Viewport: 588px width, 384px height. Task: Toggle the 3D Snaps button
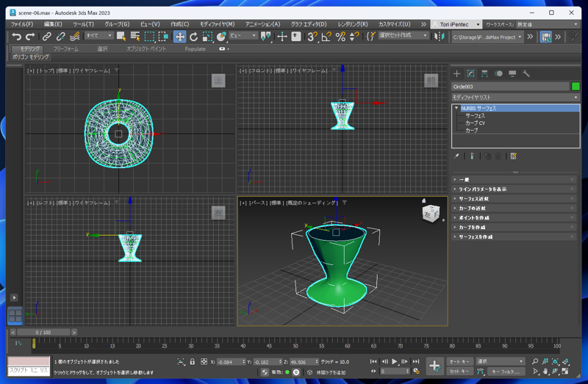[312, 36]
